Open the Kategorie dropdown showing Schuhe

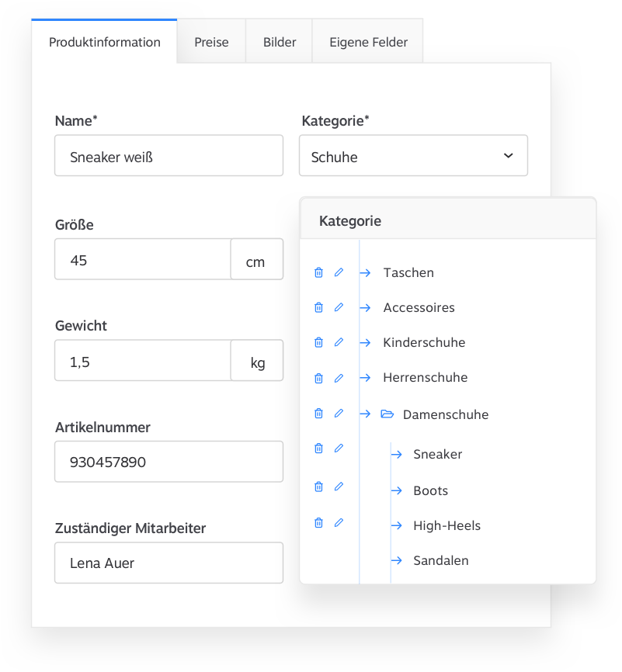click(x=413, y=156)
